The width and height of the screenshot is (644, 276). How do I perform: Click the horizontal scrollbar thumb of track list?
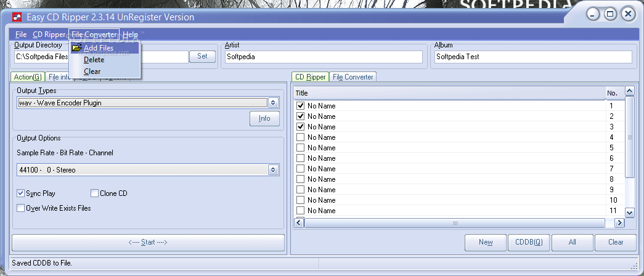click(455, 222)
